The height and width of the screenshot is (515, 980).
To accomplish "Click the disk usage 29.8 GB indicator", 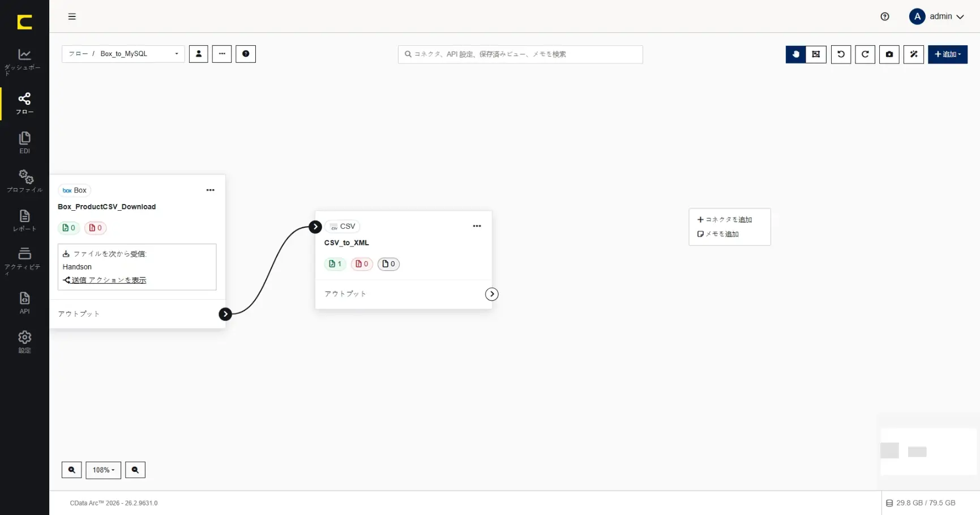I will [921, 503].
